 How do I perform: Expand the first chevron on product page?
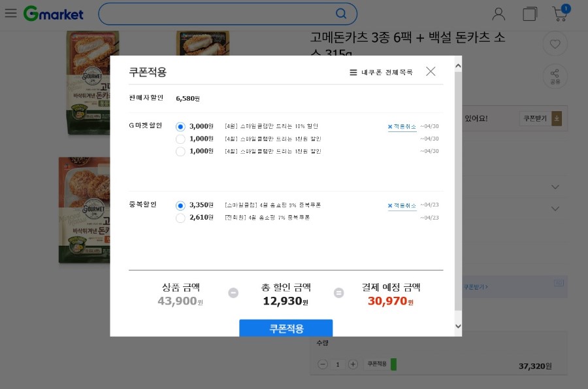pyautogui.click(x=555, y=187)
